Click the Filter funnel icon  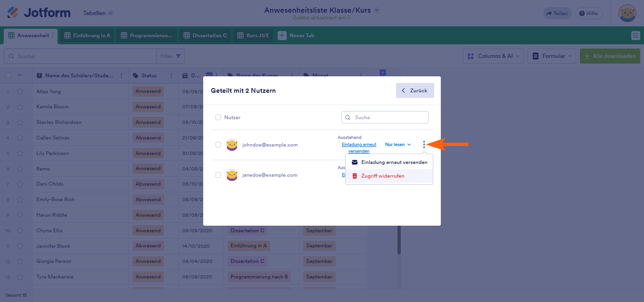tap(178, 56)
